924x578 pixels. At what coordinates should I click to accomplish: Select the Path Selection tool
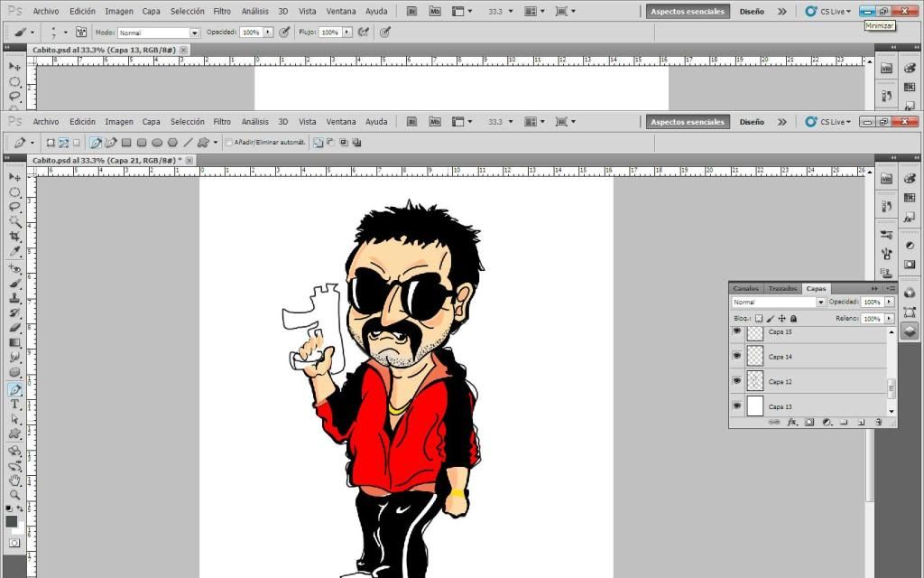[x=14, y=419]
